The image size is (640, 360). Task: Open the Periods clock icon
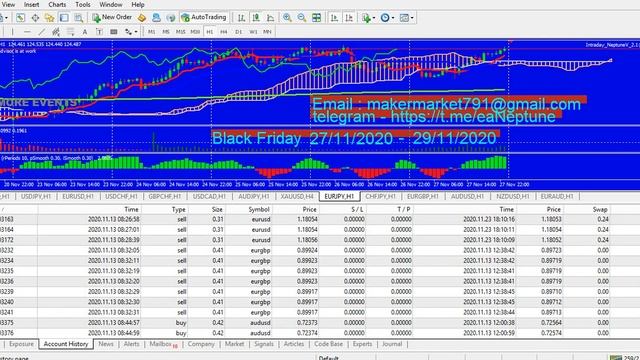(x=384, y=18)
